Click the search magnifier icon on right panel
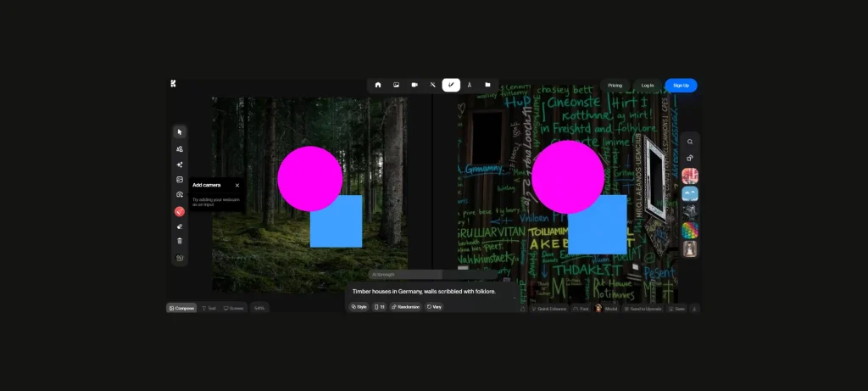Image resolution: width=868 pixels, height=391 pixels. pos(690,142)
